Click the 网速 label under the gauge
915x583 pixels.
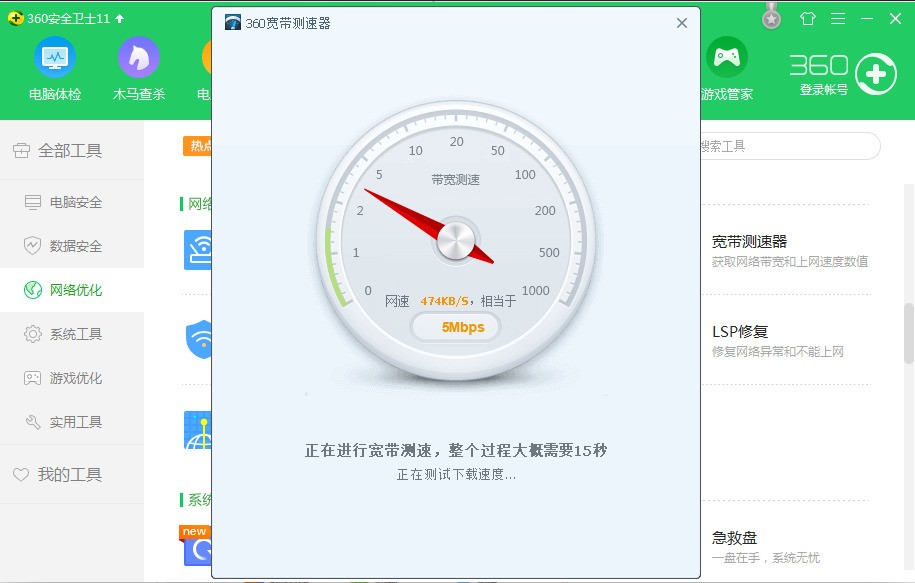(397, 301)
